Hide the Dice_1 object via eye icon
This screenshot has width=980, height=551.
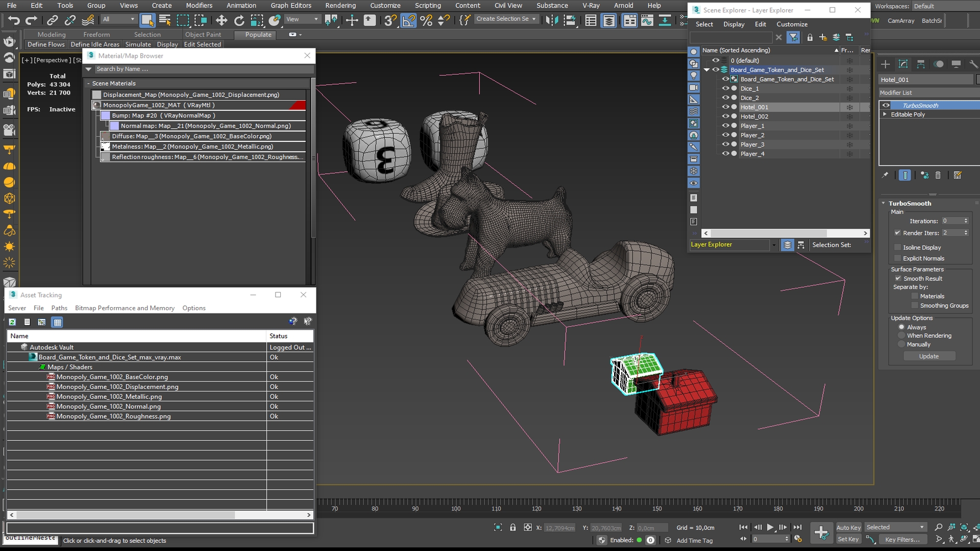click(725, 88)
